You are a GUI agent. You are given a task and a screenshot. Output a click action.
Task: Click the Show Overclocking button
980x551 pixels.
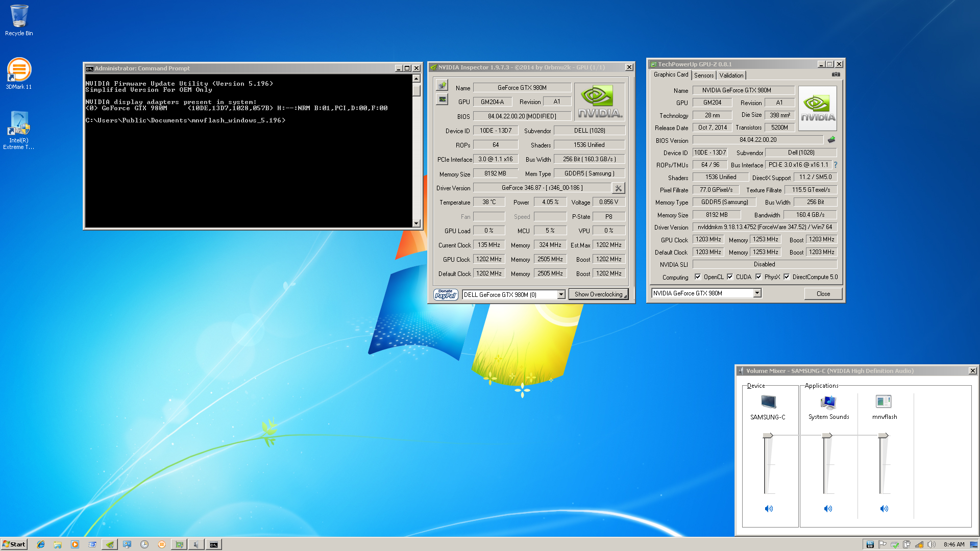coord(598,294)
